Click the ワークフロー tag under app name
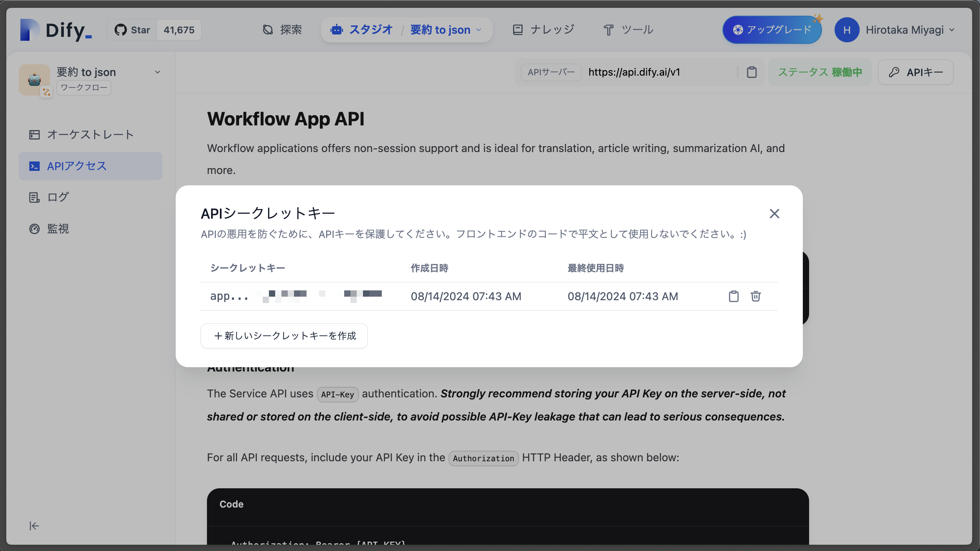Image resolution: width=980 pixels, height=551 pixels. [84, 88]
